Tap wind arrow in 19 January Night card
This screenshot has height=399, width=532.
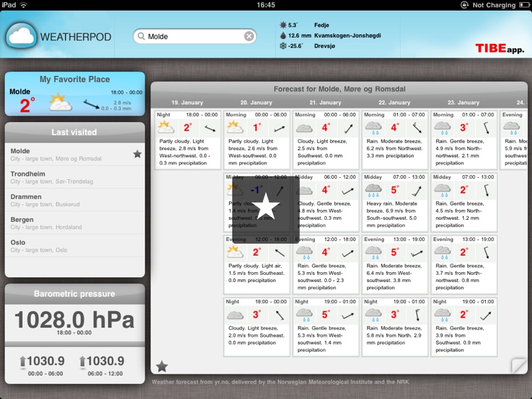click(210, 128)
